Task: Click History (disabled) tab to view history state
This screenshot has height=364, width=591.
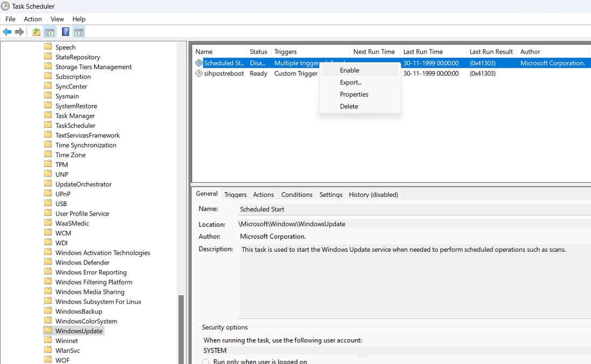Action: [373, 194]
